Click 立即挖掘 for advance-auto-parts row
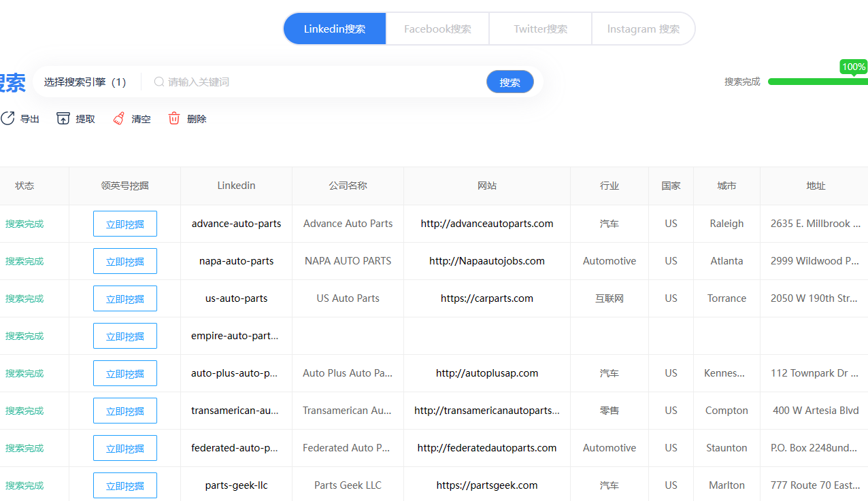This screenshot has height=501, width=868. pyautogui.click(x=125, y=224)
